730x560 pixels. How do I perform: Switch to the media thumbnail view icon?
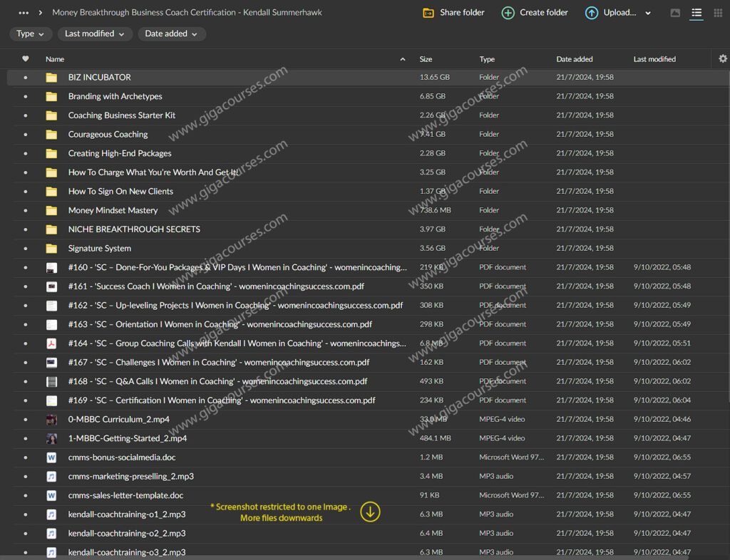(x=675, y=13)
